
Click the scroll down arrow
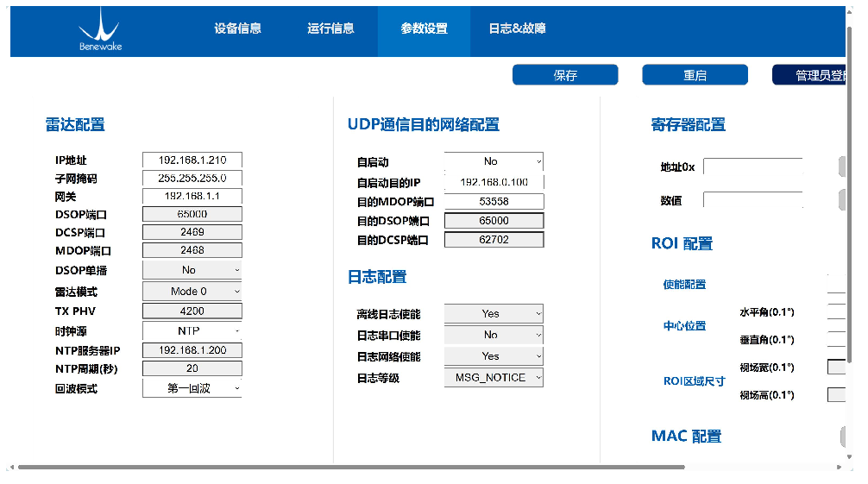click(x=850, y=457)
